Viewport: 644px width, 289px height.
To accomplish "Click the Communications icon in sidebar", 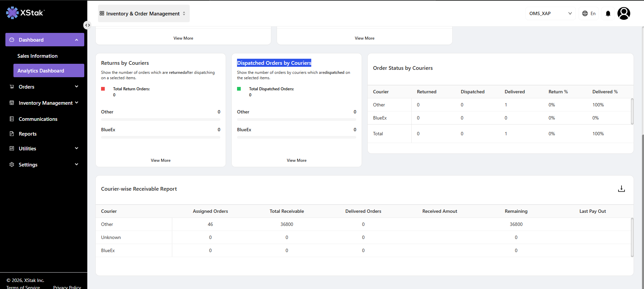I will [12, 119].
